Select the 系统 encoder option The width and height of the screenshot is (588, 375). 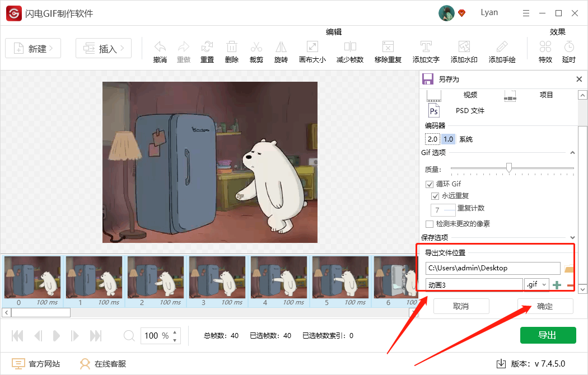tap(466, 139)
